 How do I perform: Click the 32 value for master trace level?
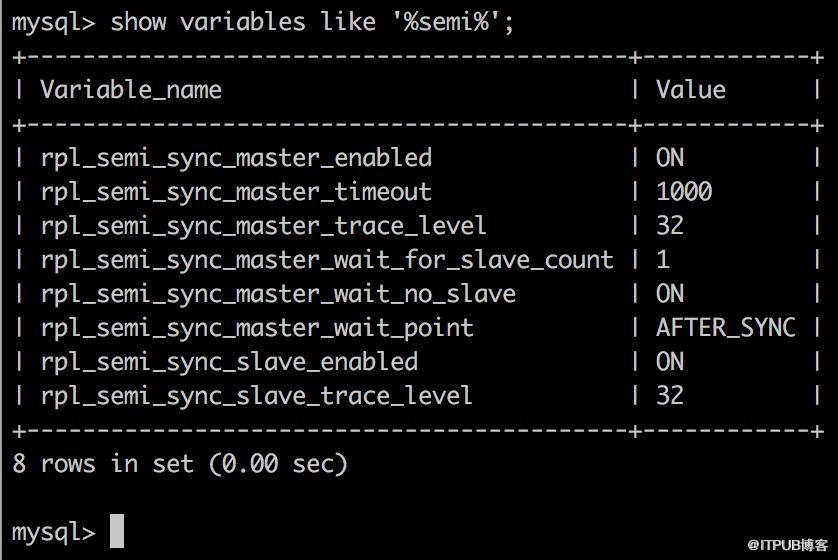[670, 225]
